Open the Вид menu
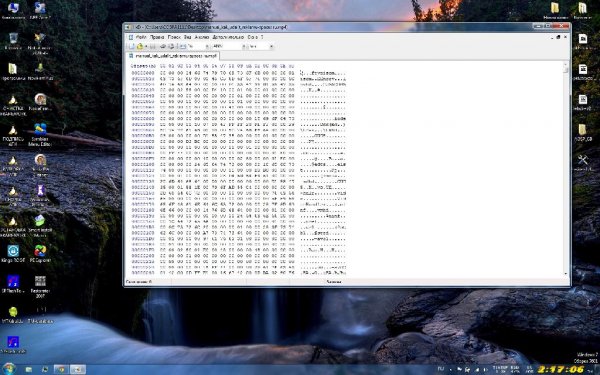 [x=188, y=37]
